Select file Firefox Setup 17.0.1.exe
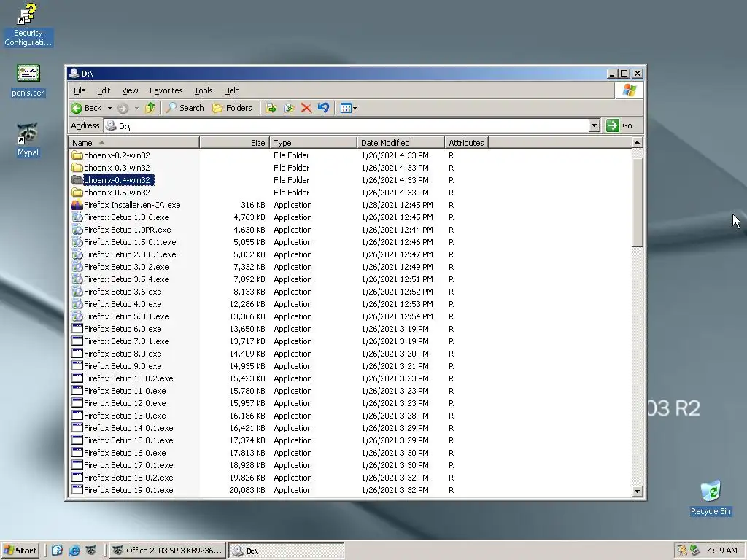This screenshot has height=560, width=747. point(128,464)
